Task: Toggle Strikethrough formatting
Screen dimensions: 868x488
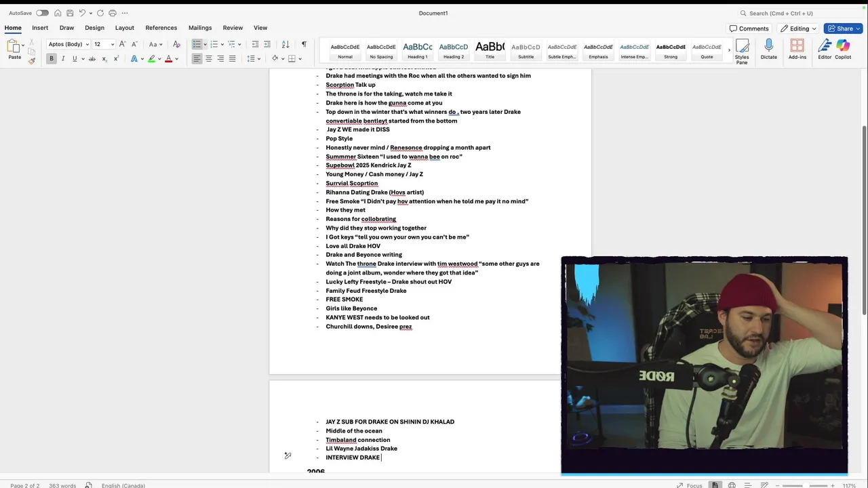Action: pos(92,59)
